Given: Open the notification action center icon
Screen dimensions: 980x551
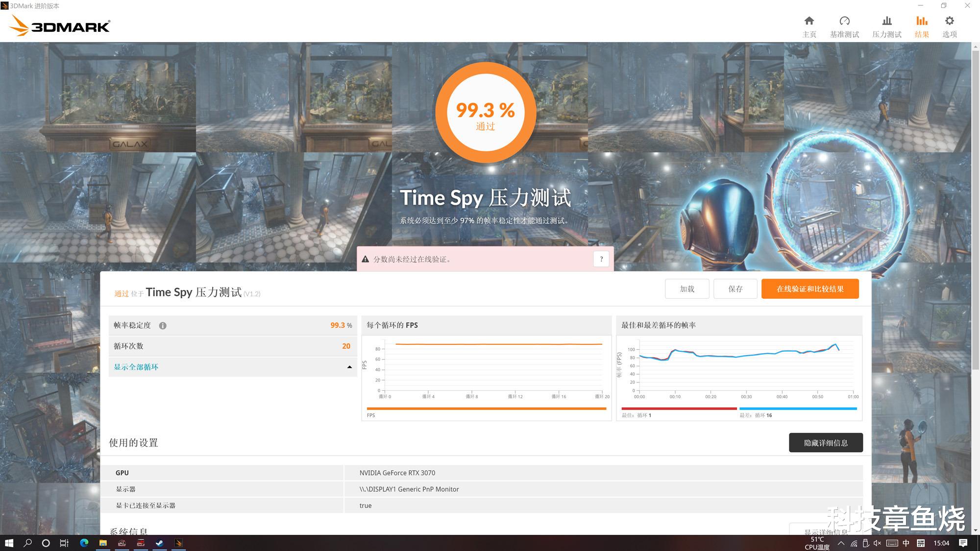Looking at the screenshot, I should point(963,543).
